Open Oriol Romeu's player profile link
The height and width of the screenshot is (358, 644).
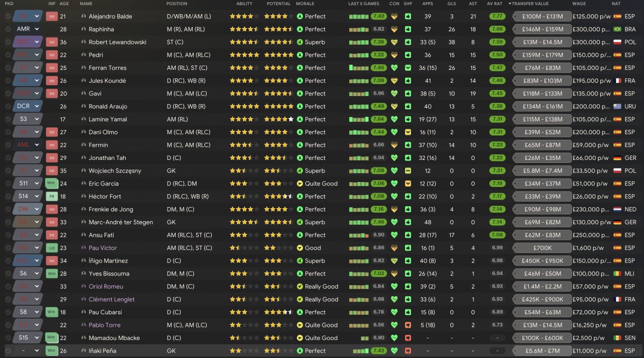click(106, 287)
